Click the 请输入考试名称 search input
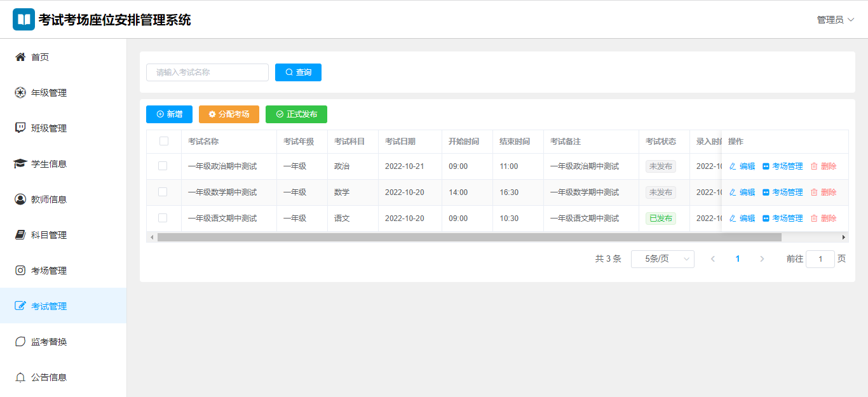 pos(207,72)
